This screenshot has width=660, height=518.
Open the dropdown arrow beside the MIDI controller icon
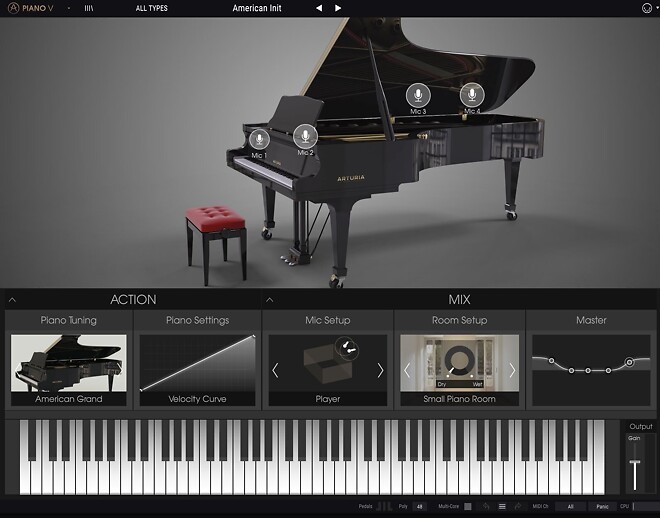(x=657, y=8)
